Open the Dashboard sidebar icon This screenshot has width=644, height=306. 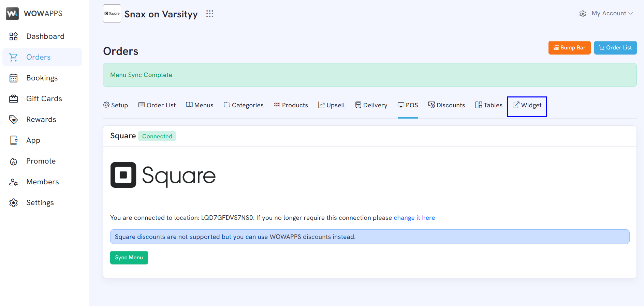point(13,36)
